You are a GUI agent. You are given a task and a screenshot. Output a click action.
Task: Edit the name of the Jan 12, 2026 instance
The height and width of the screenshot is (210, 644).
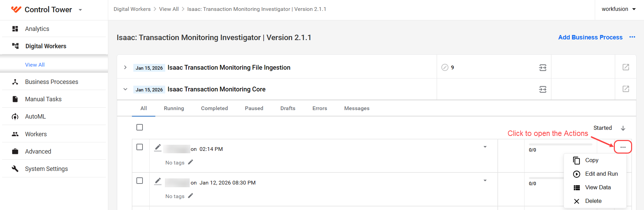pos(158,181)
